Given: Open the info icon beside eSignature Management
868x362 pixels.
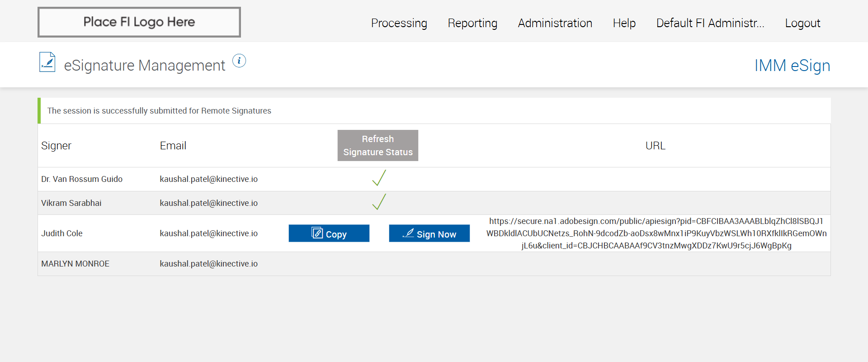Looking at the screenshot, I should tap(239, 61).
